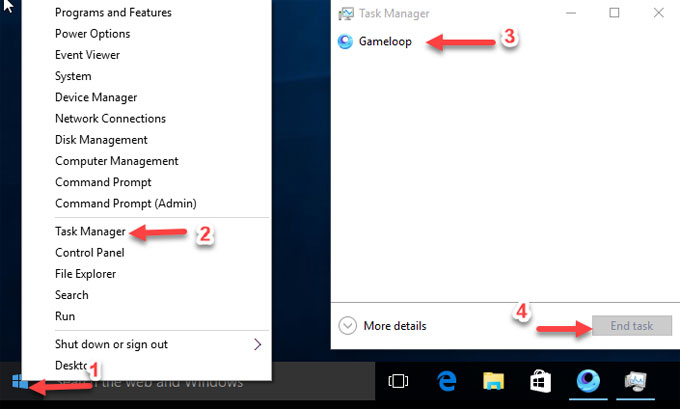Choose Search in the context menu
The height and width of the screenshot is (409, 680).
click(x=72, y=295)
